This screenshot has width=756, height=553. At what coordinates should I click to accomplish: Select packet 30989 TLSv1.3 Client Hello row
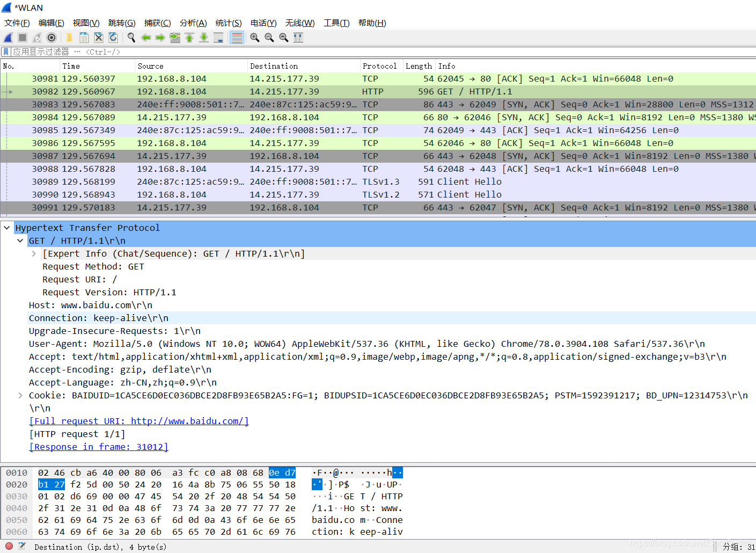pyautogui.click(x=378, y=181)
